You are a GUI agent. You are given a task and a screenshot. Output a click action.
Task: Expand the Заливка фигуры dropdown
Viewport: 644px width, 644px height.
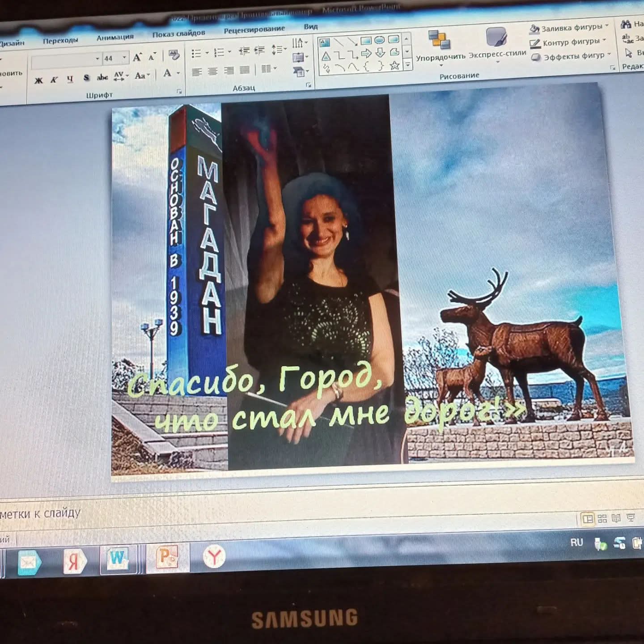click(606, 26)
